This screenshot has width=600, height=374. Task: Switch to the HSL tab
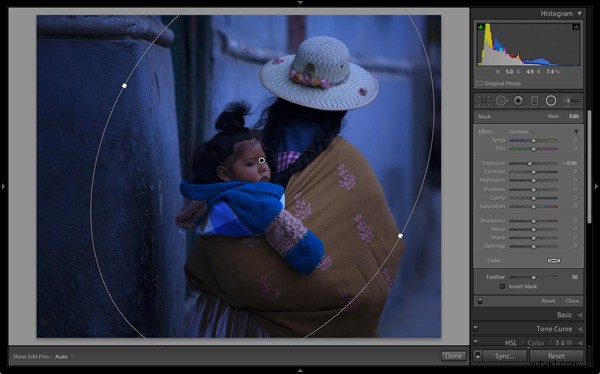click(511, 343)
